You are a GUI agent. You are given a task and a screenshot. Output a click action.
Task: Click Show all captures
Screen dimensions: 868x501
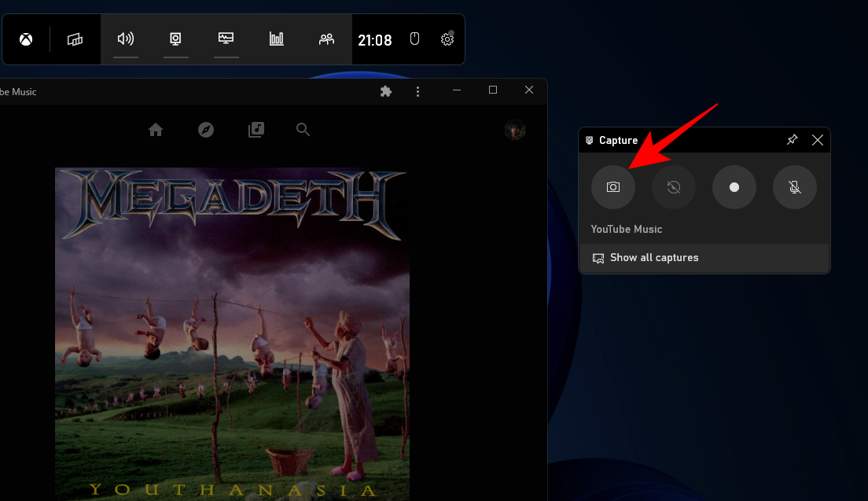coord(704,258)
